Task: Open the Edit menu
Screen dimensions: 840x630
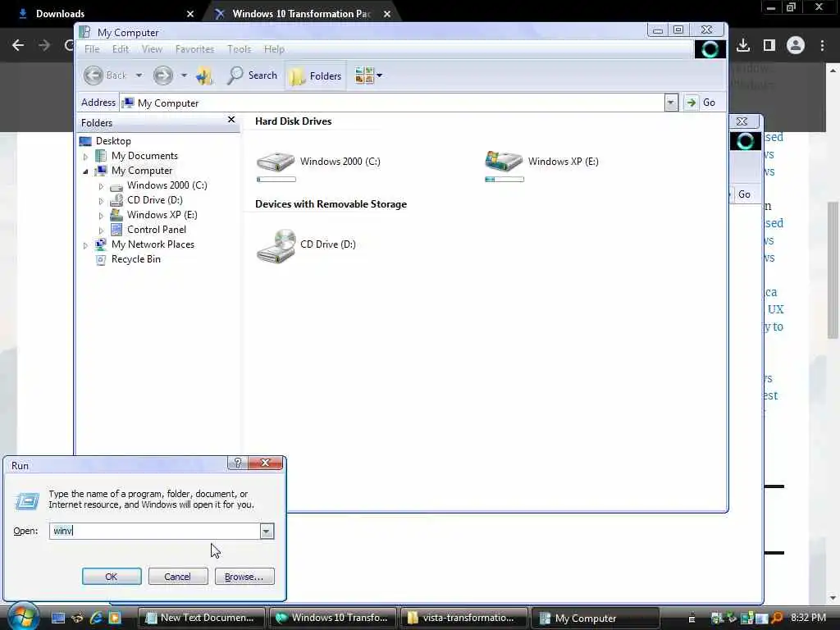Action: pyautogui.click(x=121, y=49)
